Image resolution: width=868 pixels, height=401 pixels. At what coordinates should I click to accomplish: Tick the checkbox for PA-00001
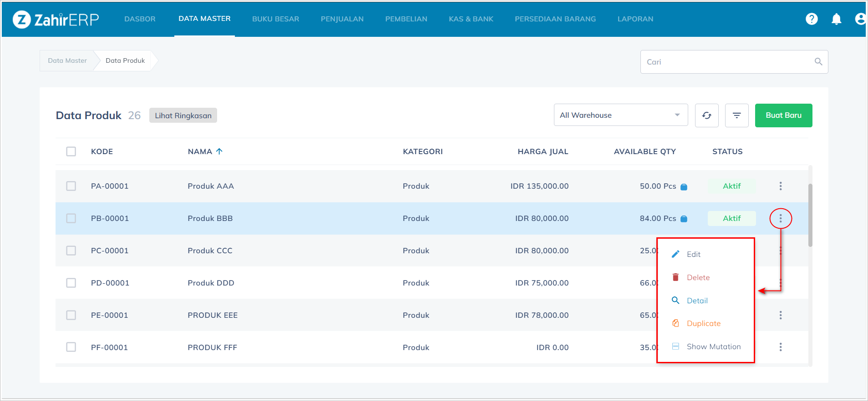[x=71, y=186]
